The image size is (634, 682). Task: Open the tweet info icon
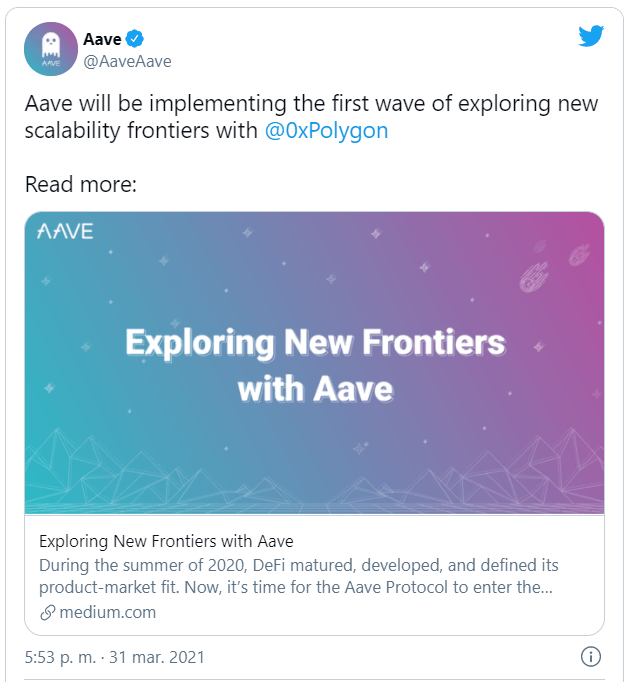(591, 657)
